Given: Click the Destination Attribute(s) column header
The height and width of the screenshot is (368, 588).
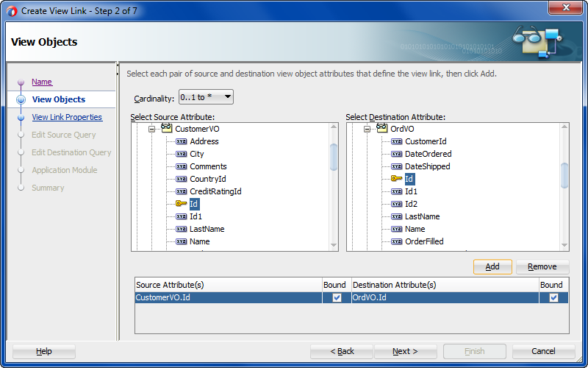Looking at the screenshot, I should point(445,285).
